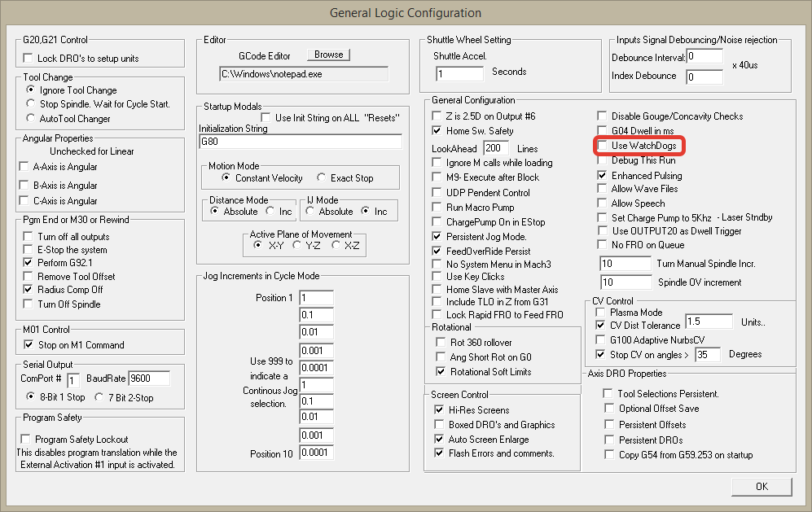Enable UDP Pendent Control

coord(437,192)
